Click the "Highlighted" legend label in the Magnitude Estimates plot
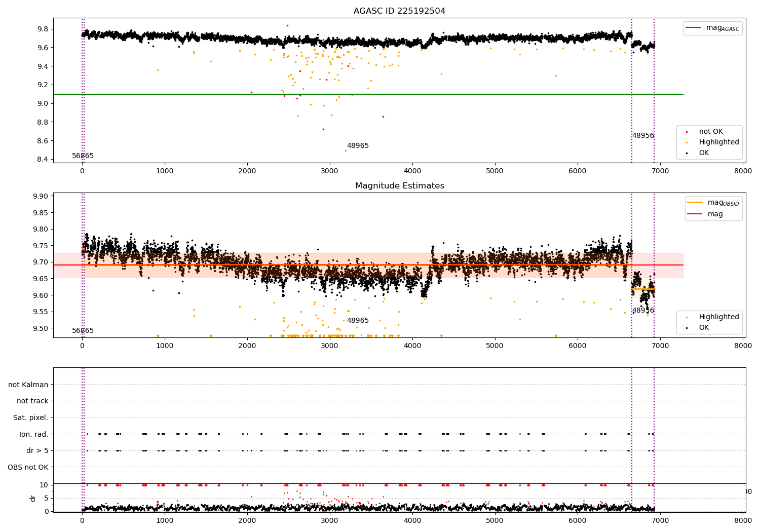The image size is (760, 532). (719, 317)
